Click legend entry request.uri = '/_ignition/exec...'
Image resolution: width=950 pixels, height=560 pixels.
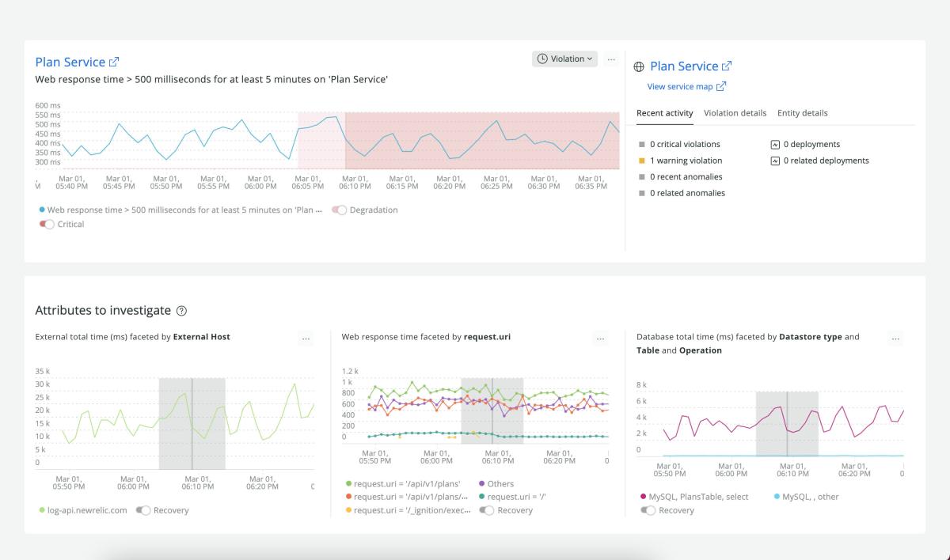click(x=408, y=511)
